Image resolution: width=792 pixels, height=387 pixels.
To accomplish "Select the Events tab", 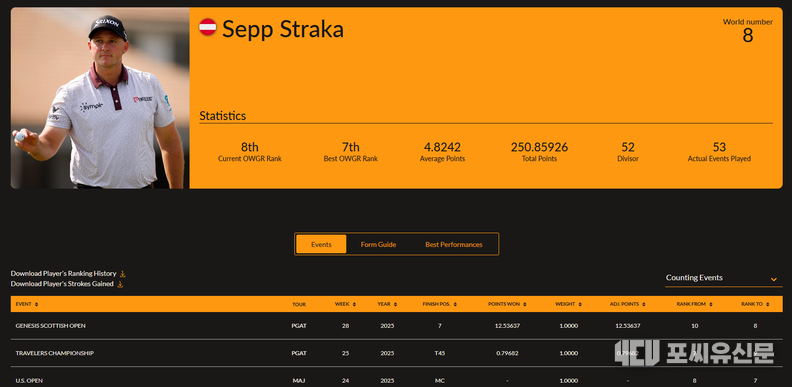I will click(x=321, y=245).
